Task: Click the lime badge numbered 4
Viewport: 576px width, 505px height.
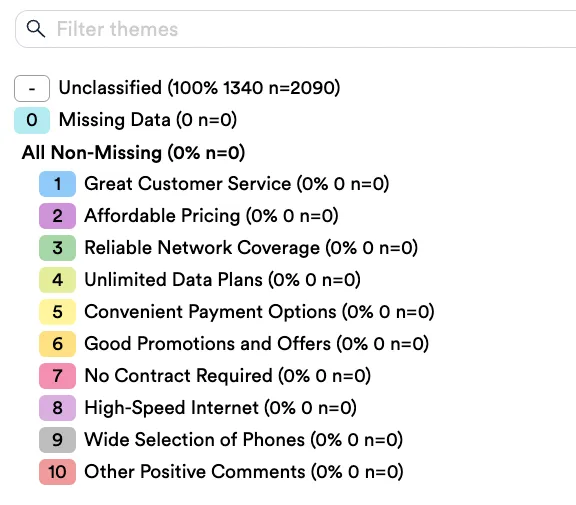Action: pos(57,280)
